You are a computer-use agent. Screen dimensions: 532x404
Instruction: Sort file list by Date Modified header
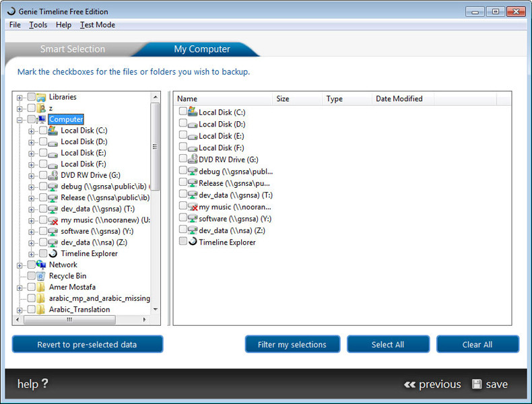(403, 99)
